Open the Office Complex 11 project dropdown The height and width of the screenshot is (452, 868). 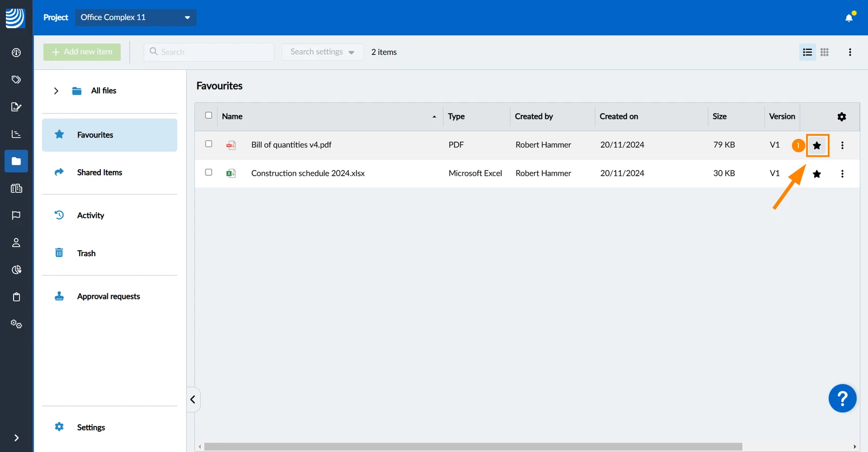(136, 17)
